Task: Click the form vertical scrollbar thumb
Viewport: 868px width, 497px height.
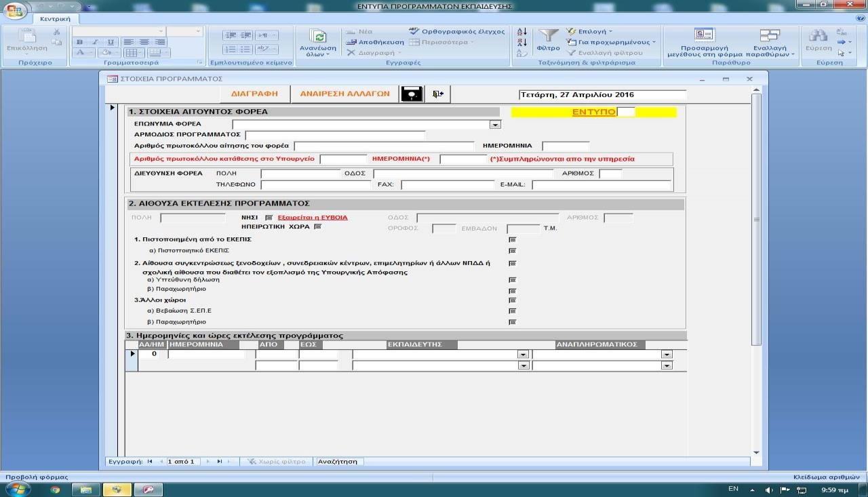Action: pyautogui.click(x=757, y=218)
